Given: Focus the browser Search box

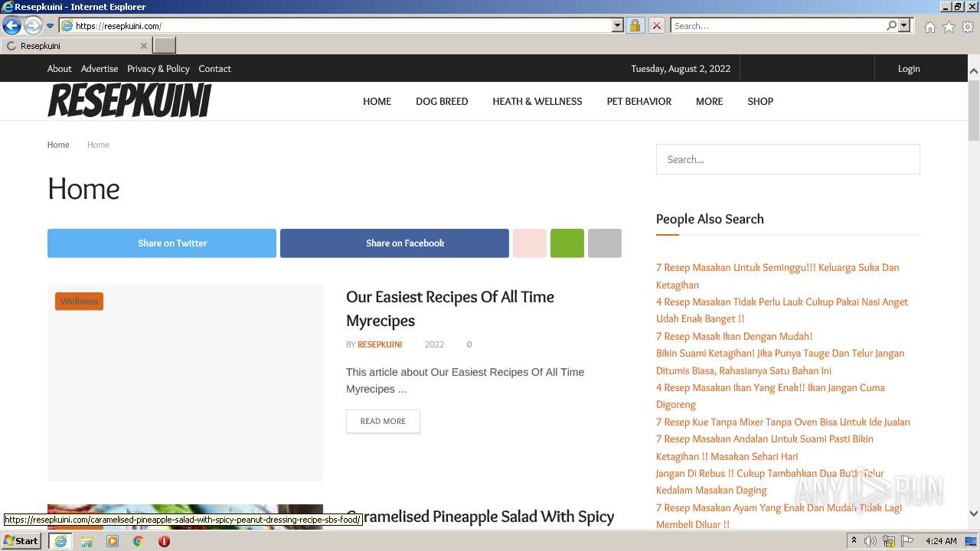Looking at the screenshot, I should 778,26.
